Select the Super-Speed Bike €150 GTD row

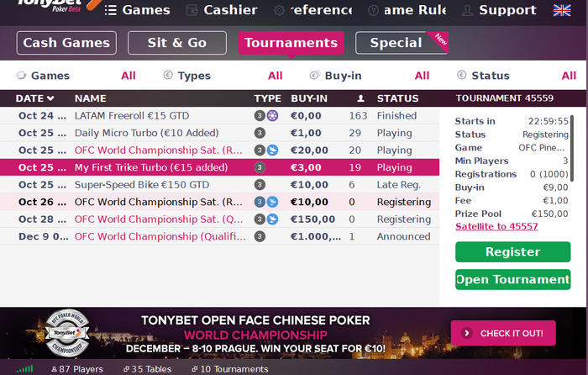220,185
